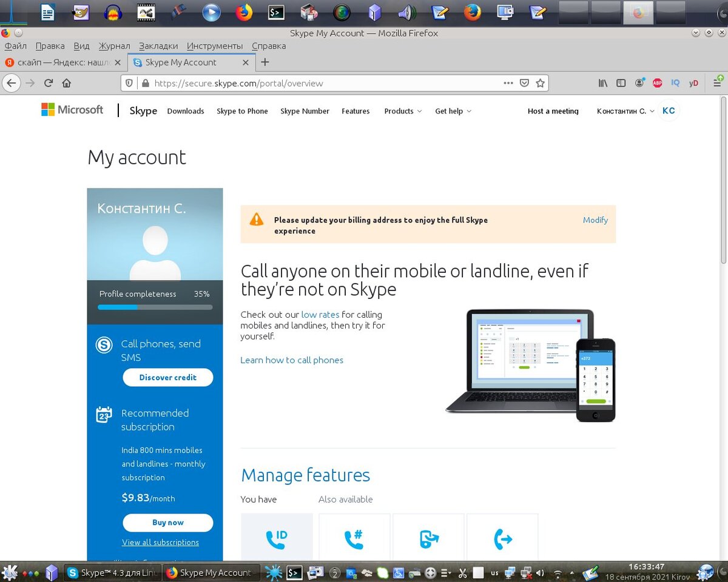
Task: Expand the Get help dropdown
Action: (453, 111)
